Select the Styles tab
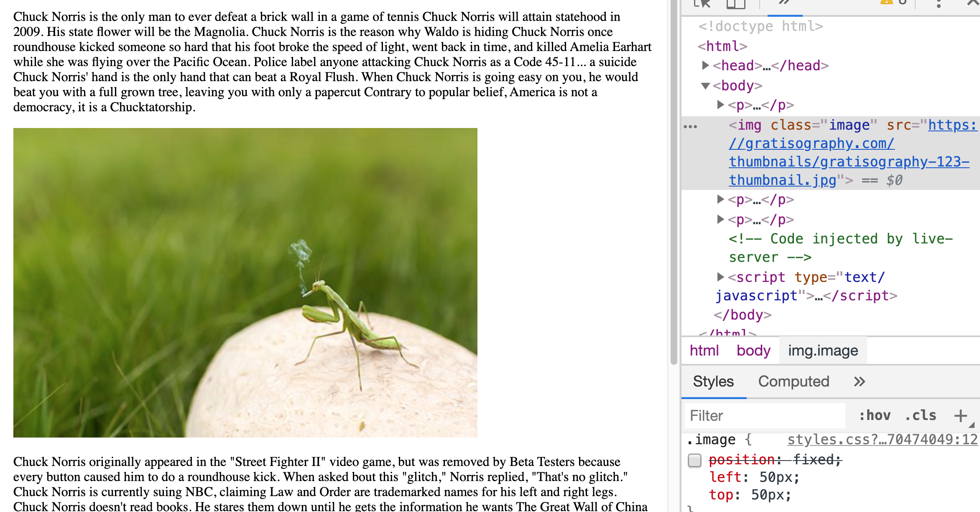The image size is (980, 512). click(x=713, y=381)
